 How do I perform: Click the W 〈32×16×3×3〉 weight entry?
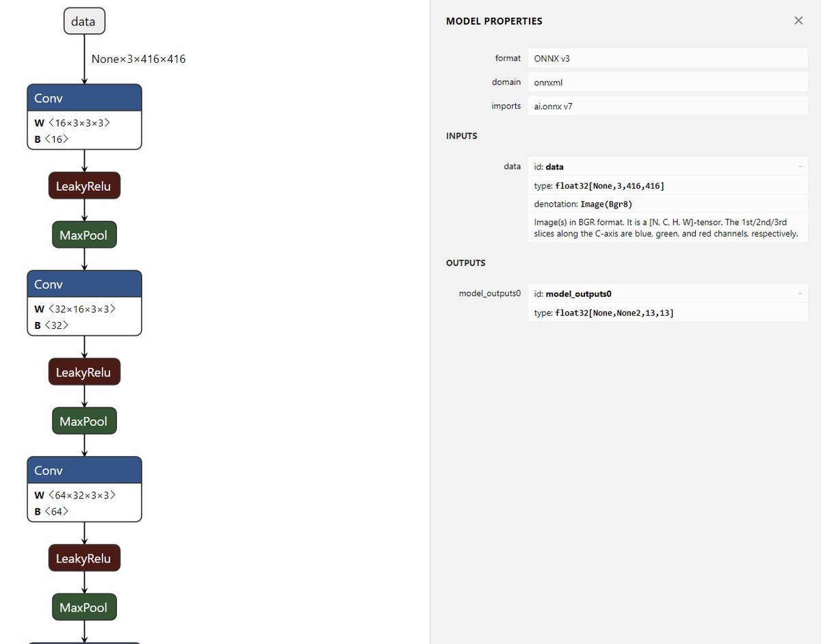pyautogui.click(x=75, y=309)
